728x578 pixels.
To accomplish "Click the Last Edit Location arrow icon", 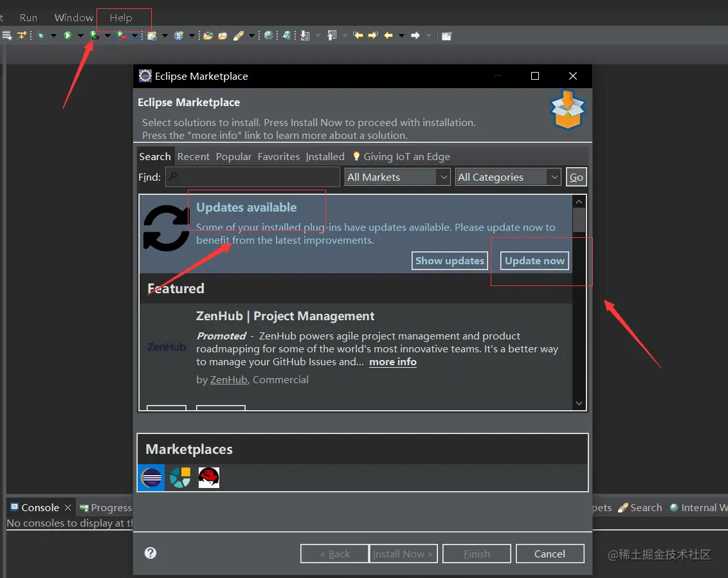I will [x=358, y=35].
